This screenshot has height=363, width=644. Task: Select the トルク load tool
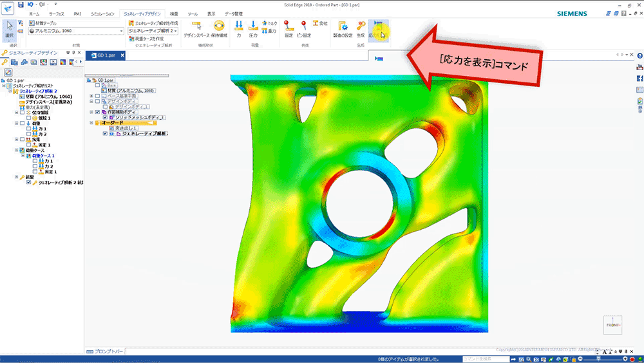270,23
